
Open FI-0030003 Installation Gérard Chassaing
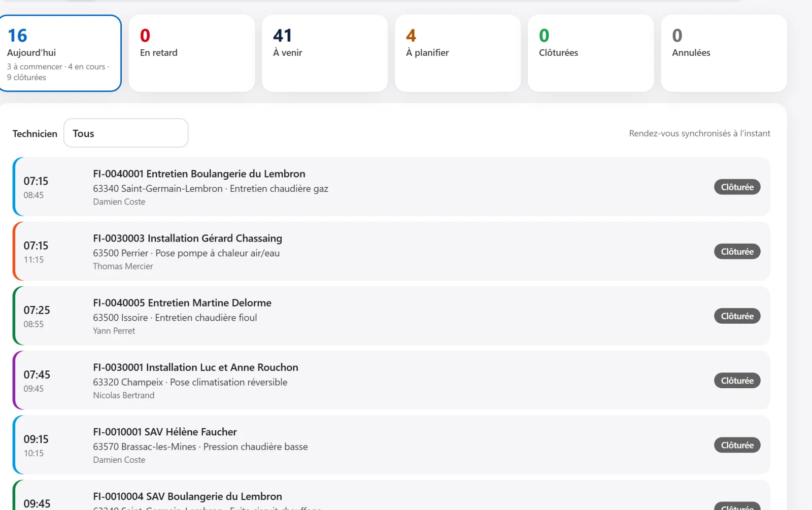point(391,251)
